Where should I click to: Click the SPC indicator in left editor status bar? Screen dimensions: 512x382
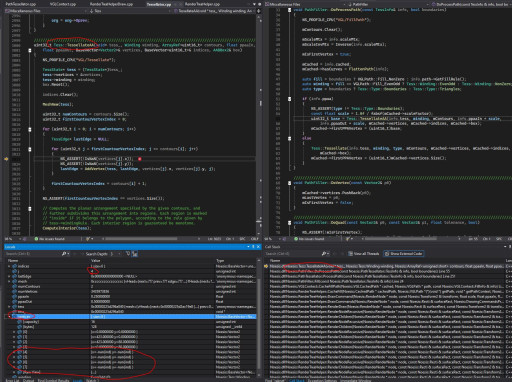pos(242,239)
